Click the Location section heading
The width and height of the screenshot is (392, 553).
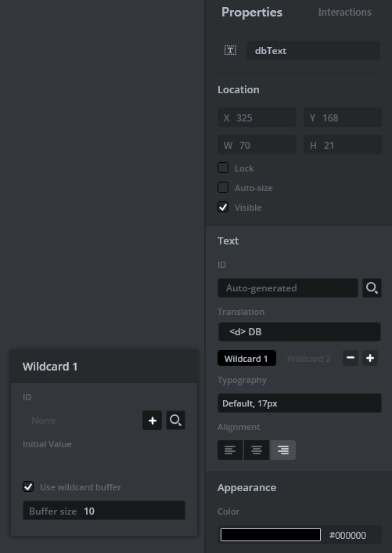point(239,89)
